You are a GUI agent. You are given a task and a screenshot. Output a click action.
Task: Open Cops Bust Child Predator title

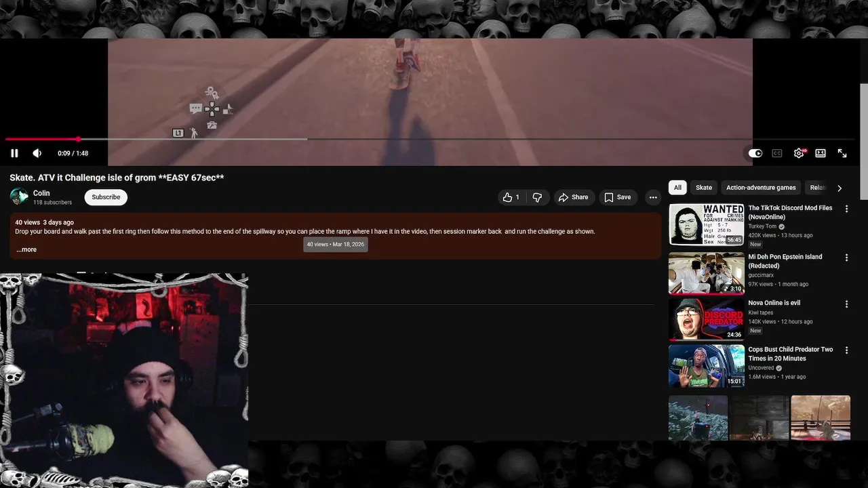coord(790,354)
